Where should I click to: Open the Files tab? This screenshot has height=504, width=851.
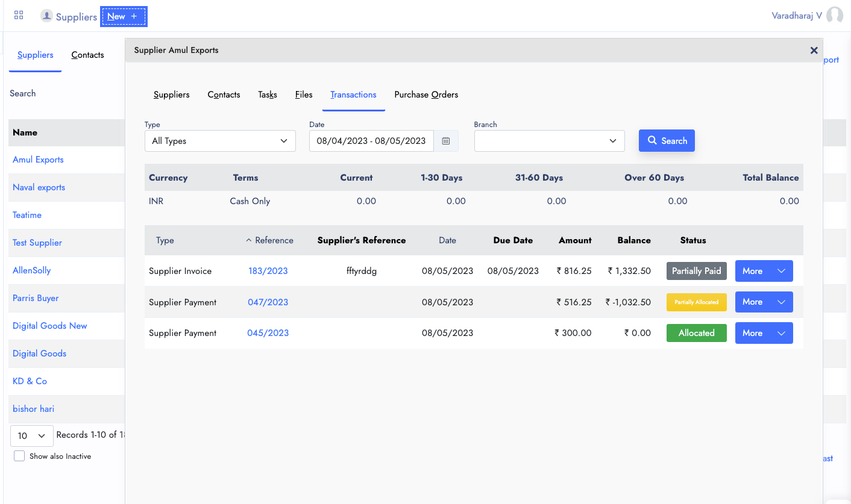304,95
